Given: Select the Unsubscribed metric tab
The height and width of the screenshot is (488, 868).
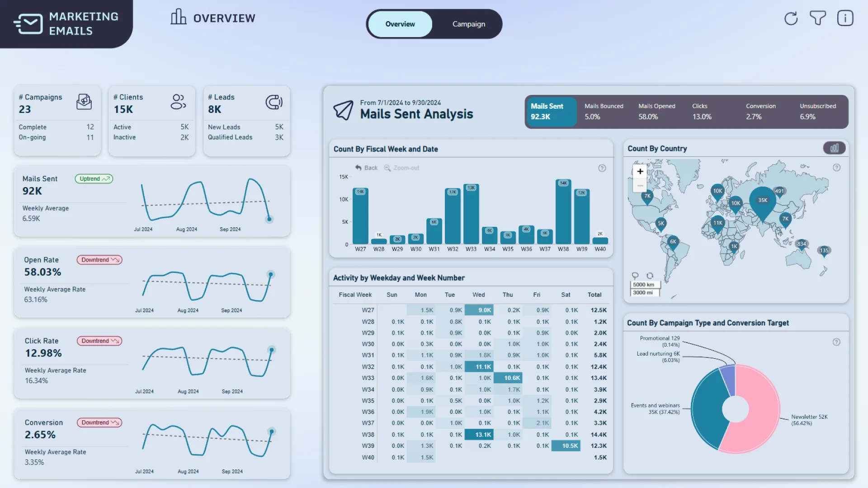Looking at the screenshot, I should tap(818, 111).
